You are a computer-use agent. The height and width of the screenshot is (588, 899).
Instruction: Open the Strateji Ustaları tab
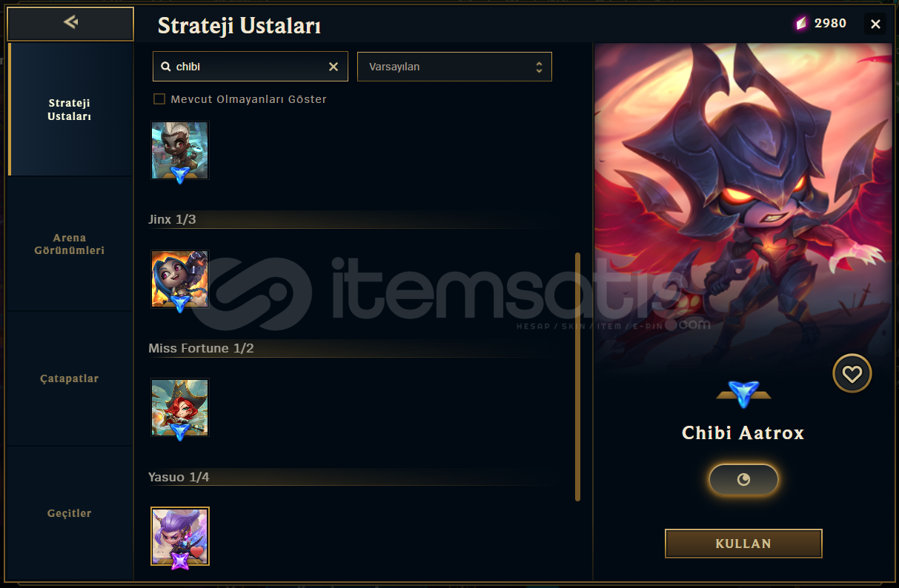coord(70,110)
